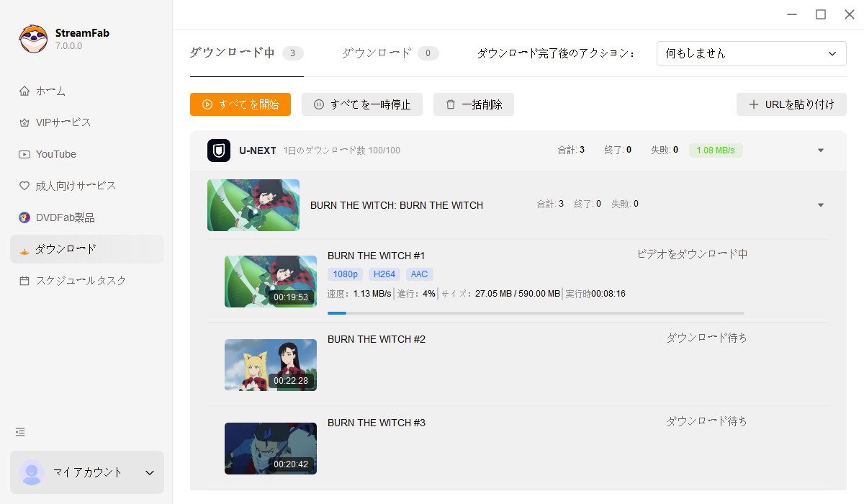Viewport: 864px width, 504px height.
Task: Collapse the sidebar with the bottom-left icon
Action: click(19, 432)
